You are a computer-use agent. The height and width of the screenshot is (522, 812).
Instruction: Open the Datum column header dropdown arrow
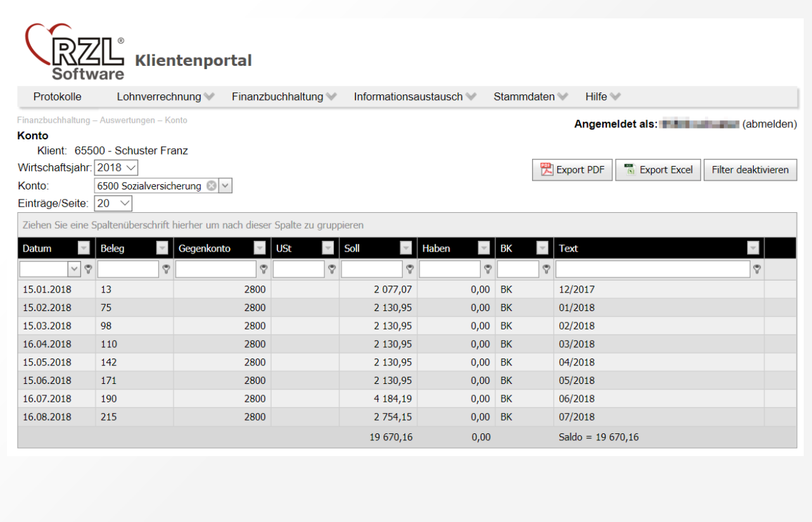pos(83,248)
